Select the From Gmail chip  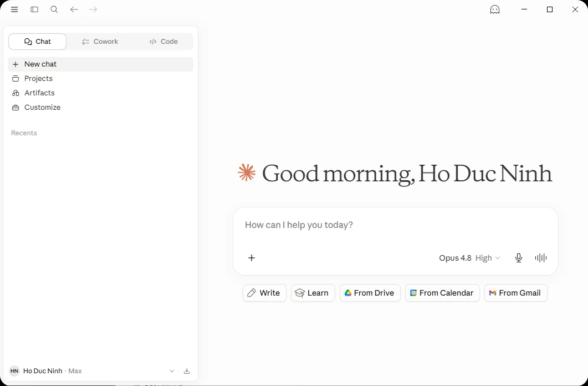pyautogui.click(x=515, y=293)
